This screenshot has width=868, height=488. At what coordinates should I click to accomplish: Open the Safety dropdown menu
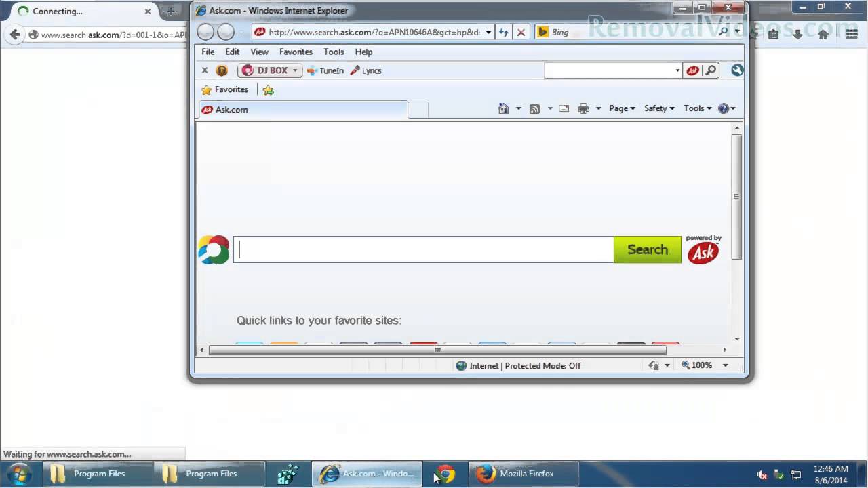(659, 108)
